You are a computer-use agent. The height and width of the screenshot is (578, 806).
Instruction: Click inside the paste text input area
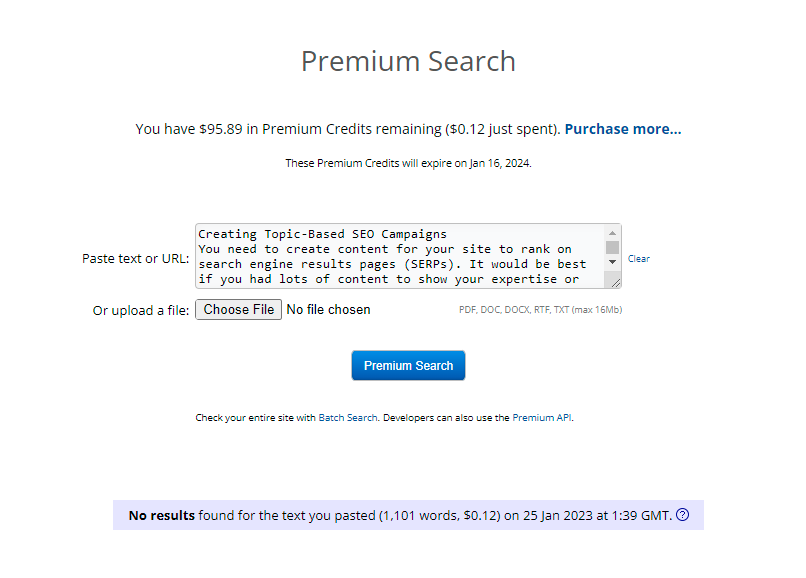(400, 256)
